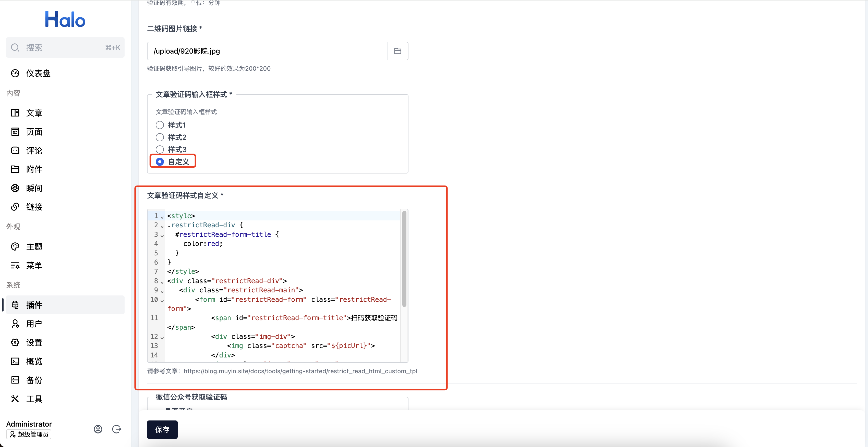Click the Halo logo

click(x=65, y=19)
